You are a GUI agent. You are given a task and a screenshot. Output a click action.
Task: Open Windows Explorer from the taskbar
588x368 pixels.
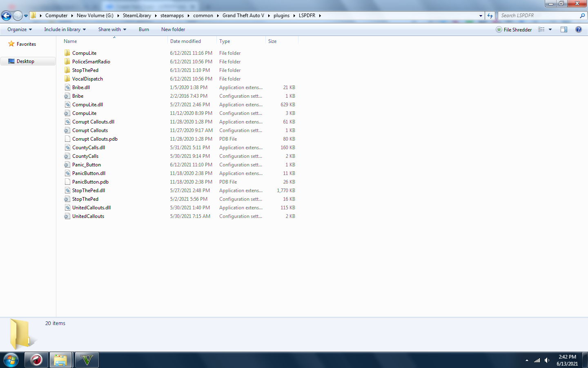tap(60, 360)
